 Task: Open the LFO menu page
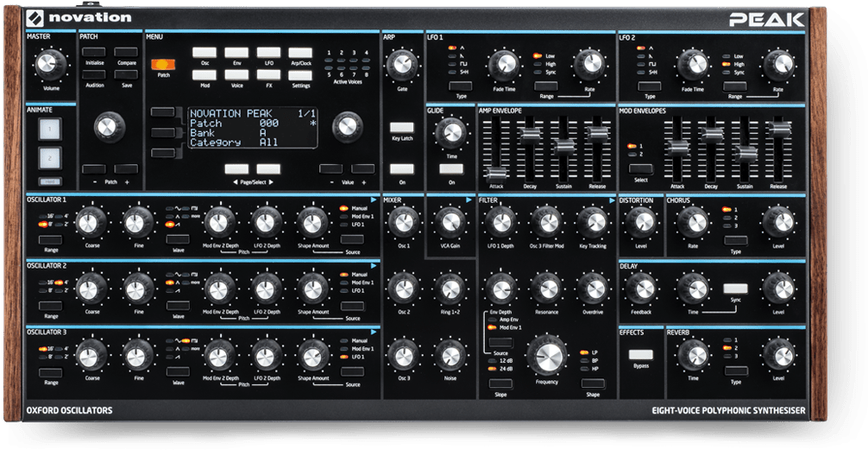click(x=268, y=53)
